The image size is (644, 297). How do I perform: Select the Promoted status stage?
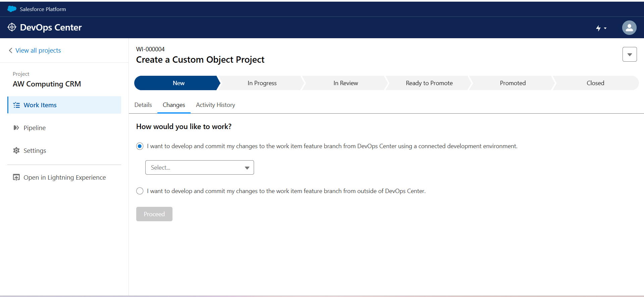point(513,83)
